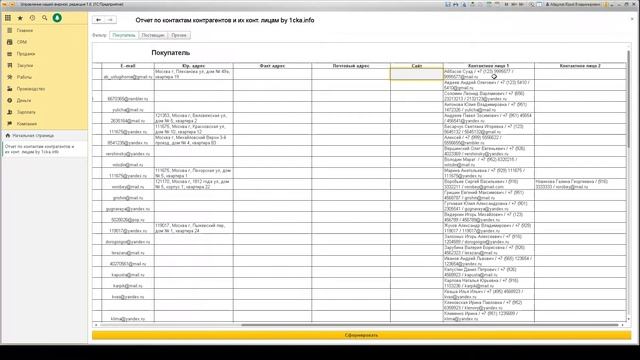Open the Закупки menu section
This screenshot has height=360, width=640.
tap(25, 65)
